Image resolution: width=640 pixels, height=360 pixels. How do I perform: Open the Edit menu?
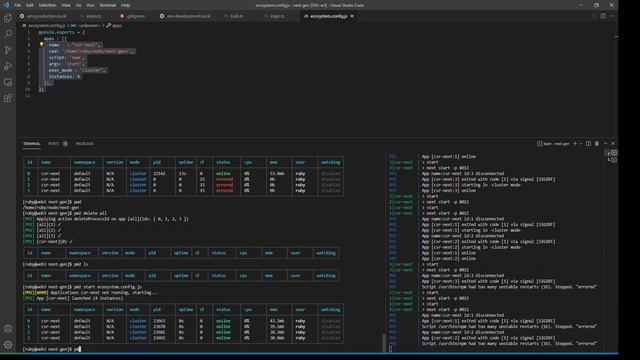click(x=29, y=5)
